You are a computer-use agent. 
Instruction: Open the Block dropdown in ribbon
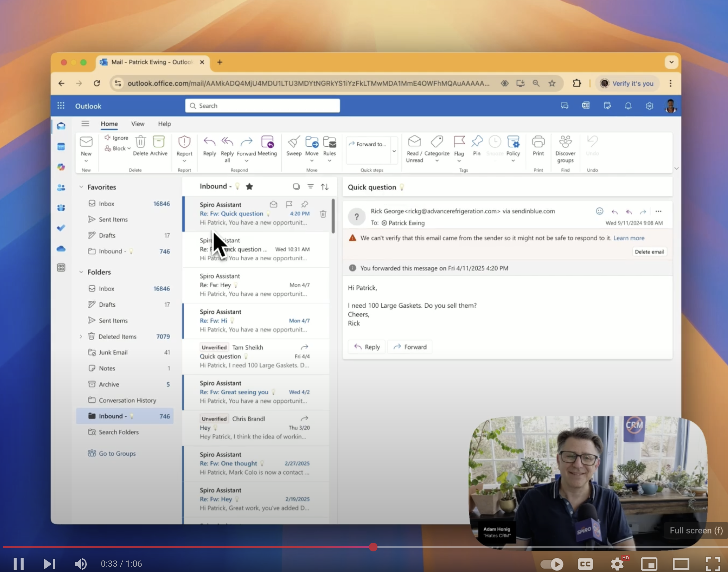129,148
